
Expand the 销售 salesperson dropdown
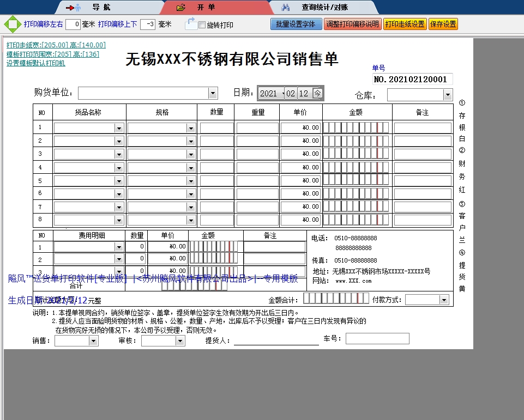93,341
